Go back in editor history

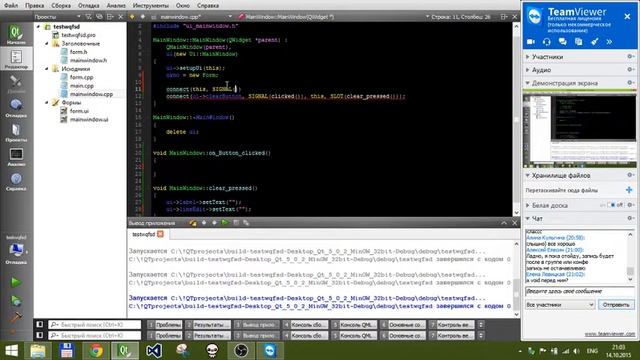[132, 17]
